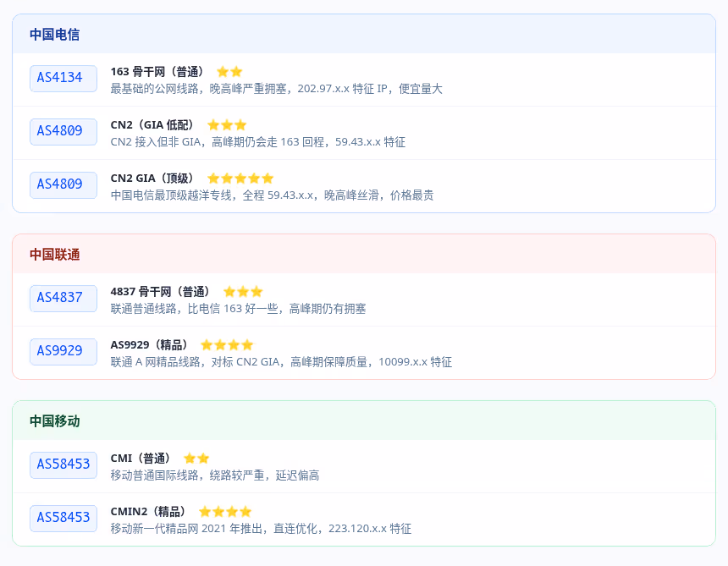The height and width of the screenshot is (566, 728).
Task: Select the AS4134 badge
Action: [63, 79]
